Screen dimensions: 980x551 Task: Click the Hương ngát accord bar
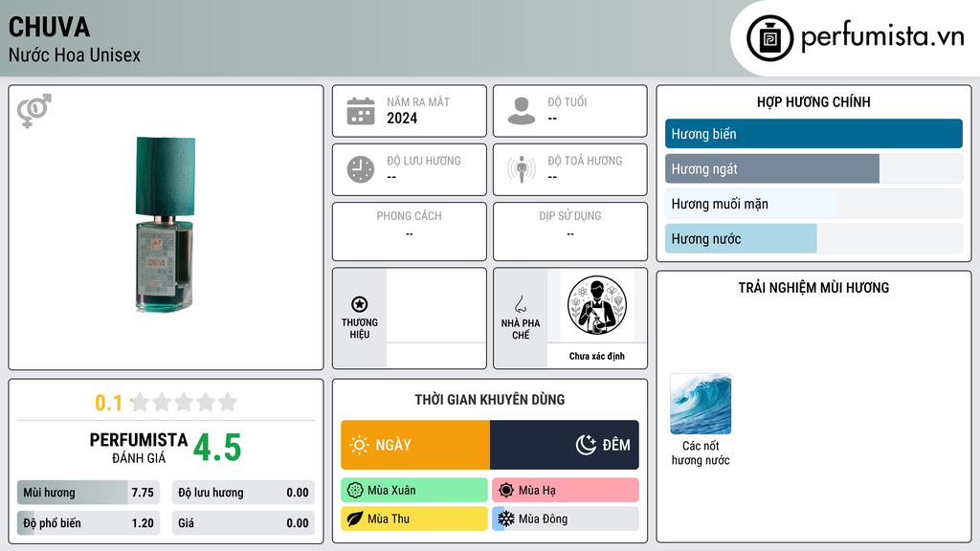[813, 168]
